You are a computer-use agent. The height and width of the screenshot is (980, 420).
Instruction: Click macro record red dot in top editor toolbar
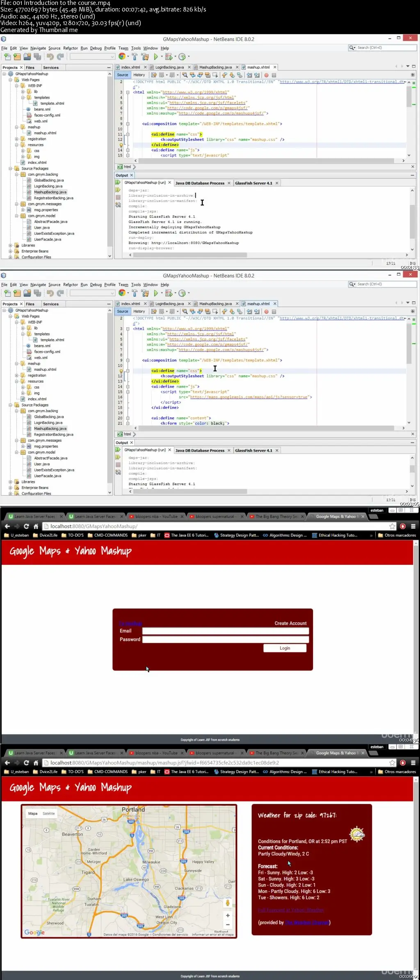(266, 75)
